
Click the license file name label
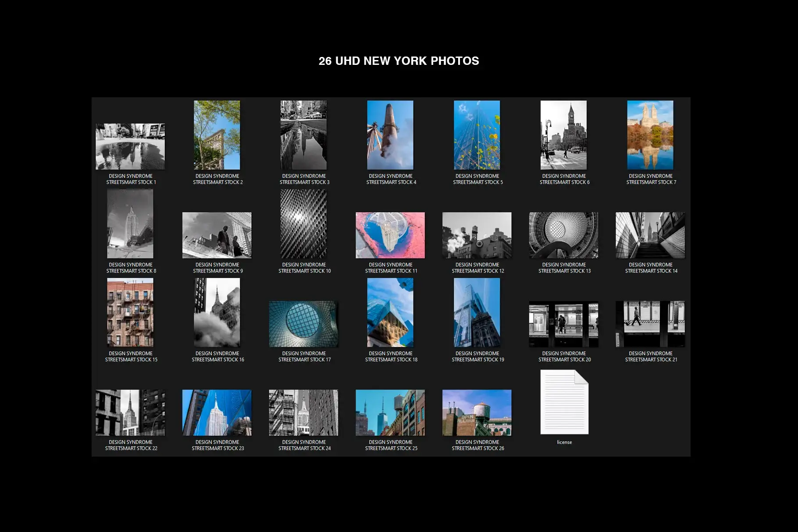(564, 442)
